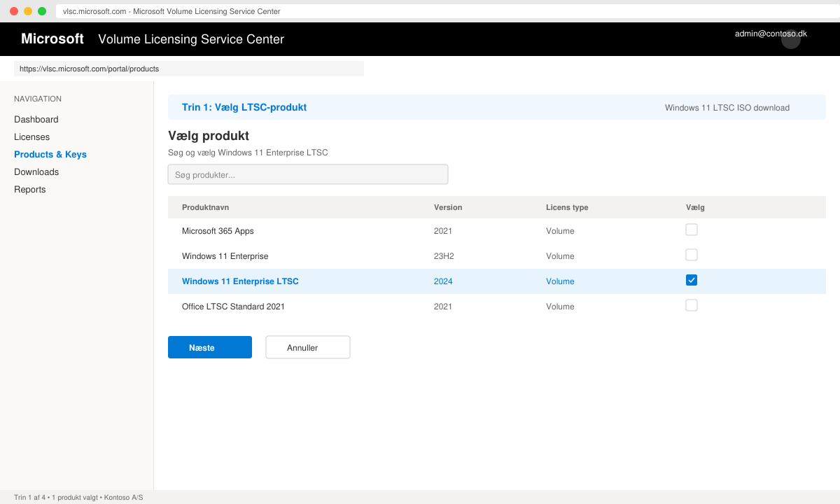Click the Version column header
840x504 pixels.
click(x=448, y=208)
